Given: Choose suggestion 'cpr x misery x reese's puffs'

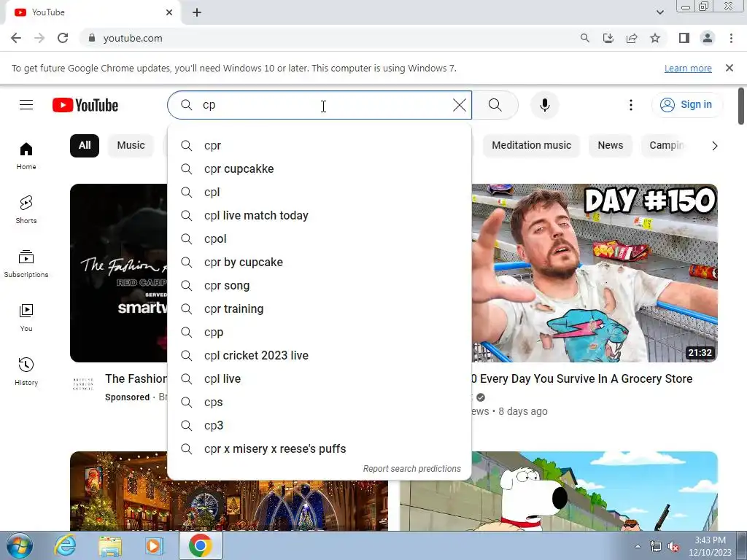Looking at the screenshot, I should [x=320, y=448].
